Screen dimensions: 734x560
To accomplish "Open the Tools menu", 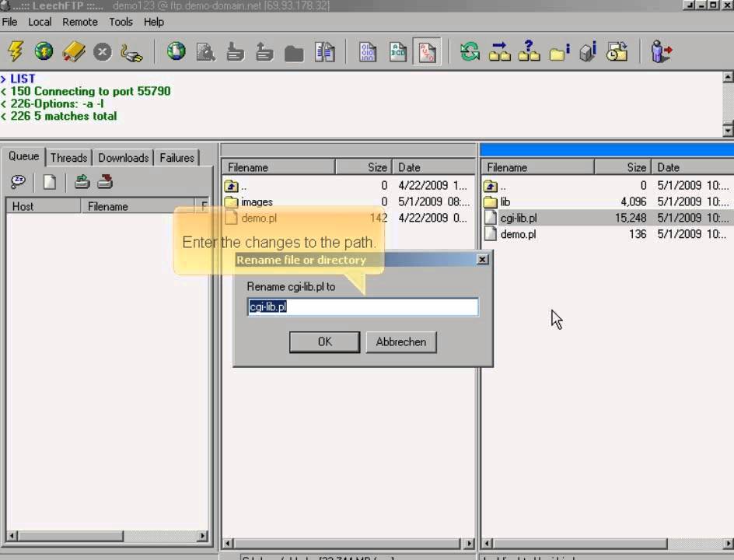I will [x=121, y=22].
